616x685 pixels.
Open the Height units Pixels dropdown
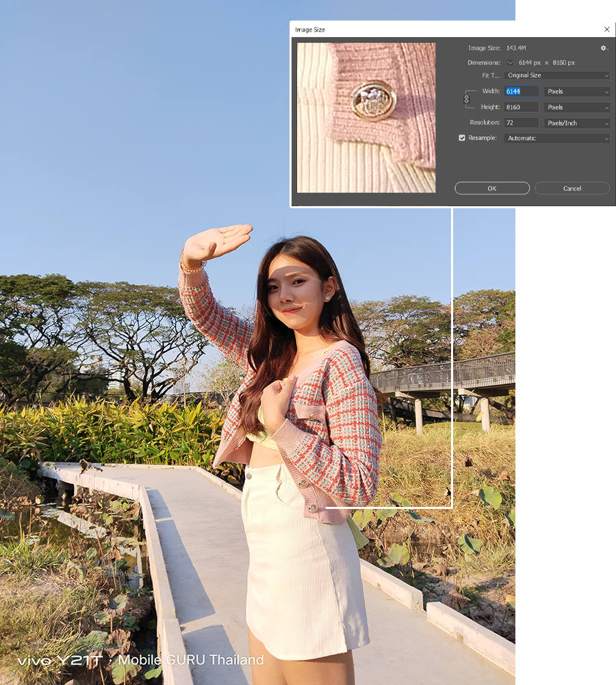pyautogui.click(x=577, y=108)
